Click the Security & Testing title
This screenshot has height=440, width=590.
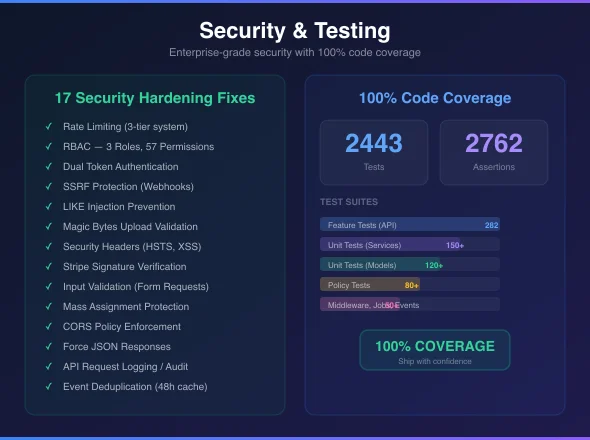tap(295, 30)
